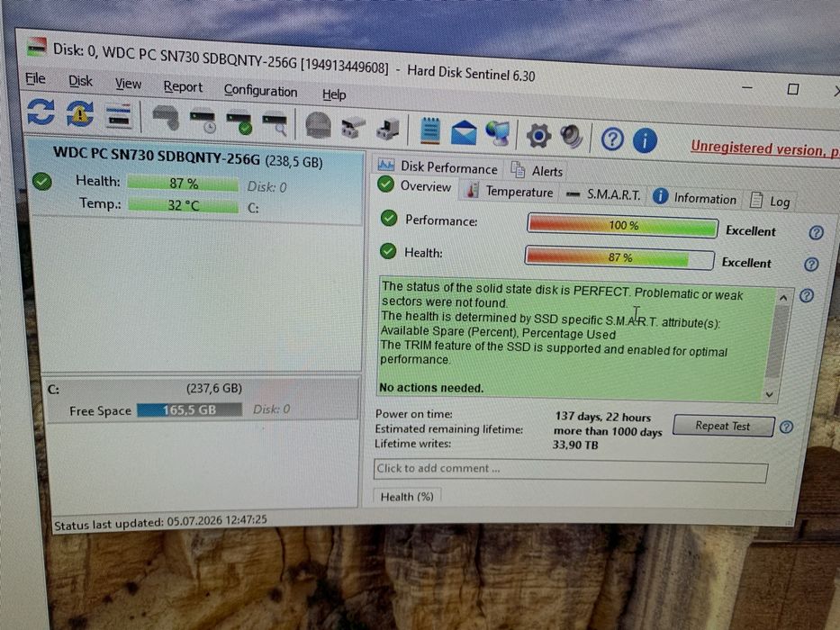The width and height of the screenshot is (840, 630).
Task: Open the File menu
Action: pyautogui.click(x=35, y=79)
